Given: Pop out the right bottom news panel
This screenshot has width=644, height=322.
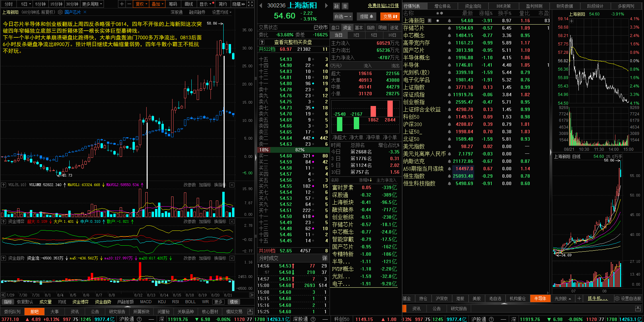Looking at the screenshot, I should 638,309.
